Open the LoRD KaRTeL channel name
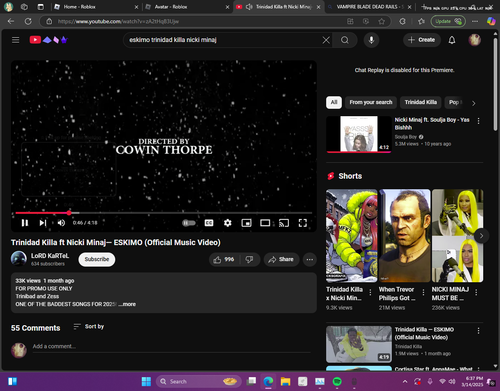Screen dimensions: 500x391 click(x=50, y=256)
